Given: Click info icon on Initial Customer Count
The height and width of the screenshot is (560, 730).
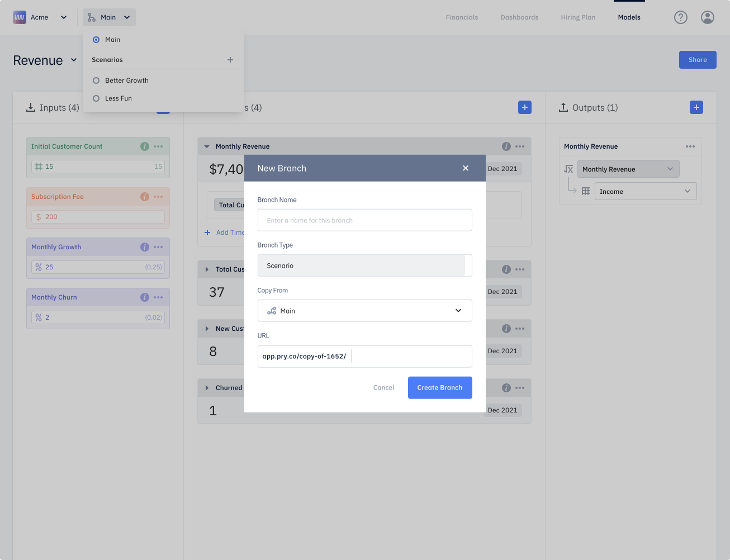Looking at the screenshot, I should 145,146.
